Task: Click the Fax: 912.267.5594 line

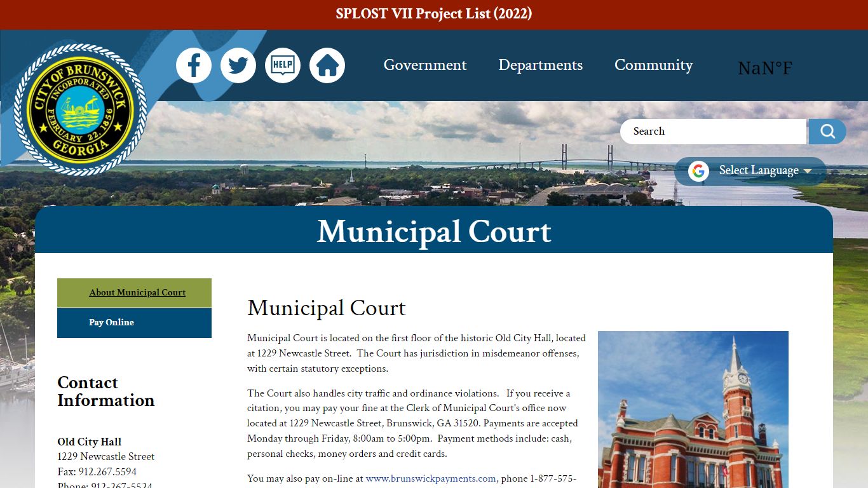Action: pyautogui.click(x=97, y=472)
